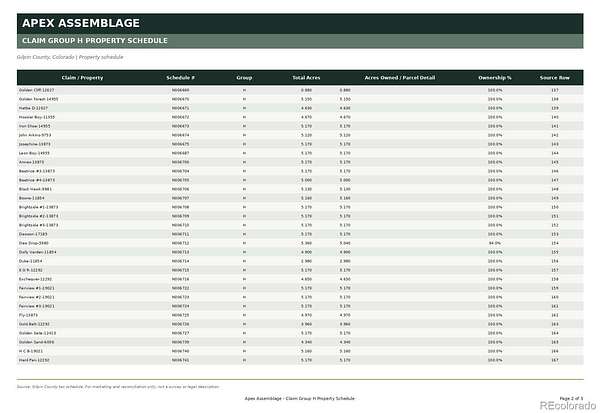Click the '94.0%' ownership value in Dew Drop row
The width and height of the screenshot is (600, 413).
tap(495, 243)
